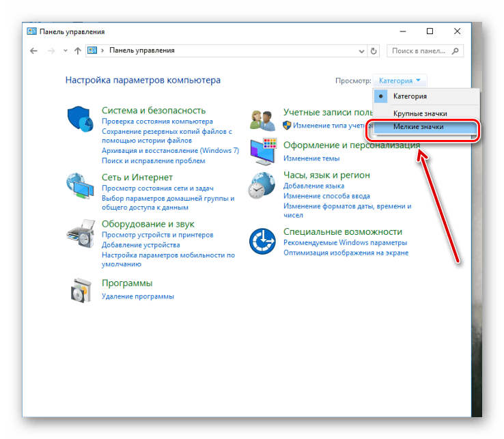Open Оборудование и звук category
Image resolution: width=504 pixels, height=439 pixels.
[148, 224]
